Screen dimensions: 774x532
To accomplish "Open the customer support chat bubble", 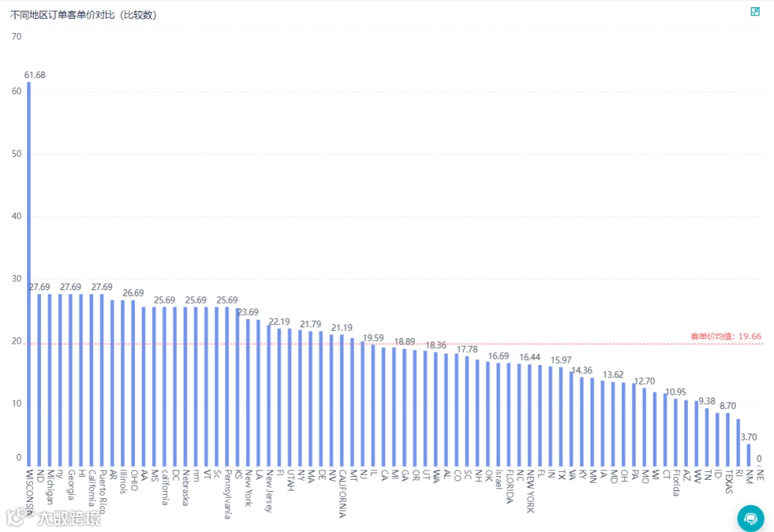I will click(750, 518).
